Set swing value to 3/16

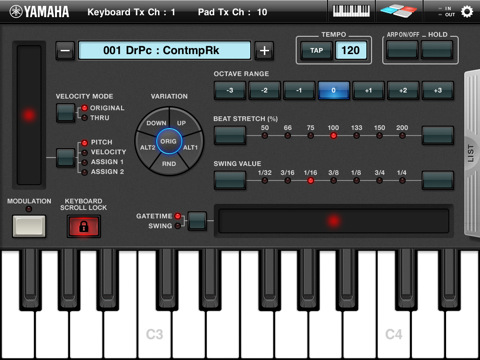(288, 180)
